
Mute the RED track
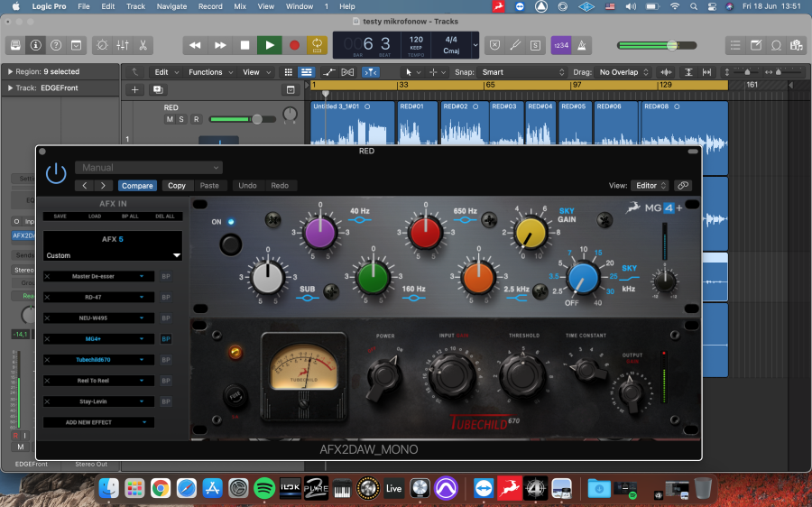point(170,119)
